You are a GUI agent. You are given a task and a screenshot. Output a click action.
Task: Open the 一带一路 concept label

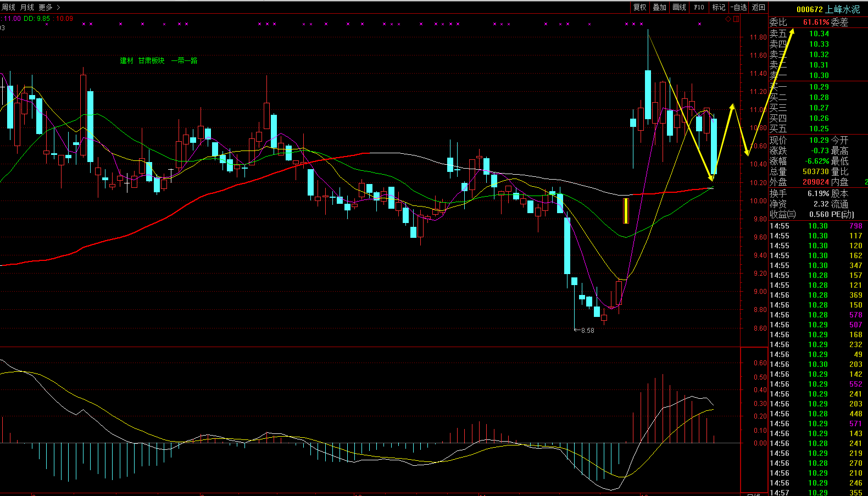click(x=184, y=60)
